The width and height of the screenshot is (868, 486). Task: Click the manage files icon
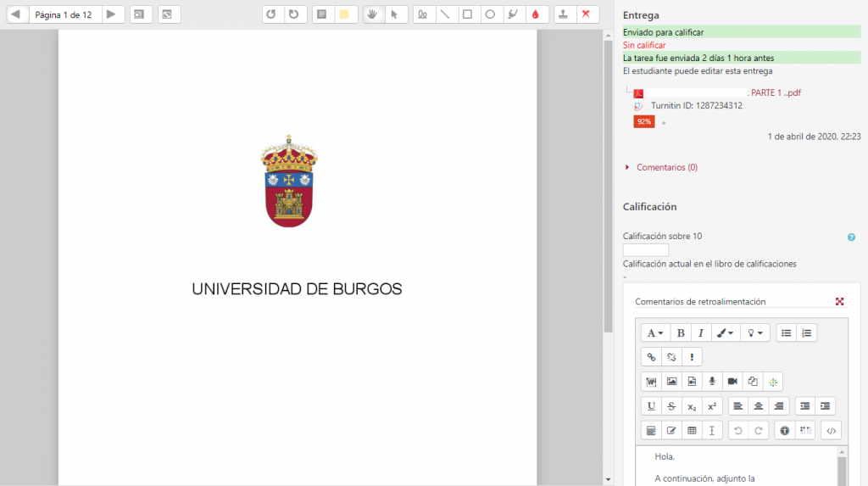[753, 382]
